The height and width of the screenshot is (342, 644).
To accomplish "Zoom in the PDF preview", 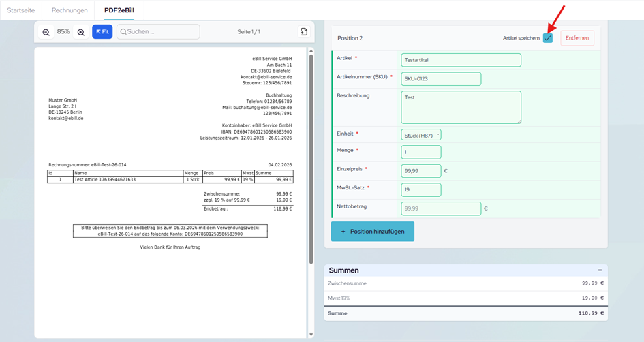I will click(80, 32).
